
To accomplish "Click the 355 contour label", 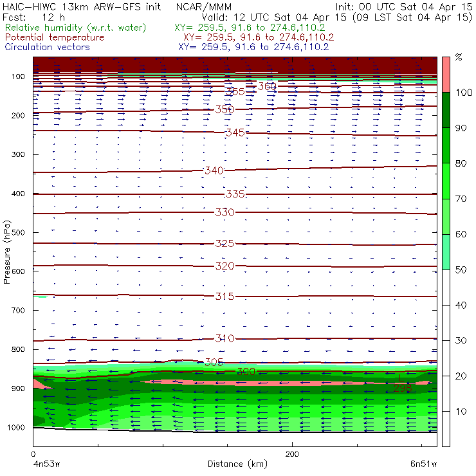I will (235, 92).
